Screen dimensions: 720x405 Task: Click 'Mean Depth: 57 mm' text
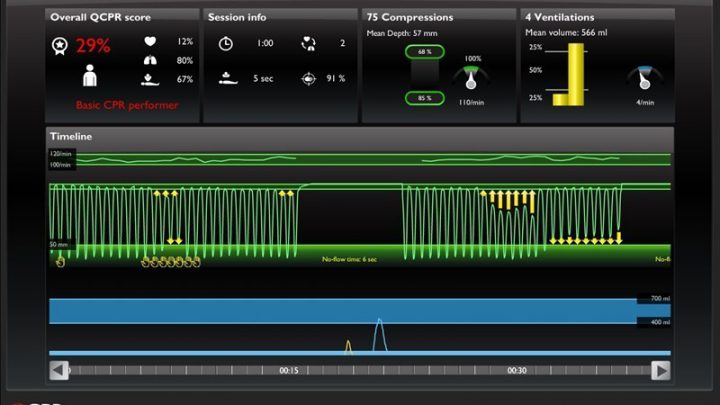click(402, 33)
